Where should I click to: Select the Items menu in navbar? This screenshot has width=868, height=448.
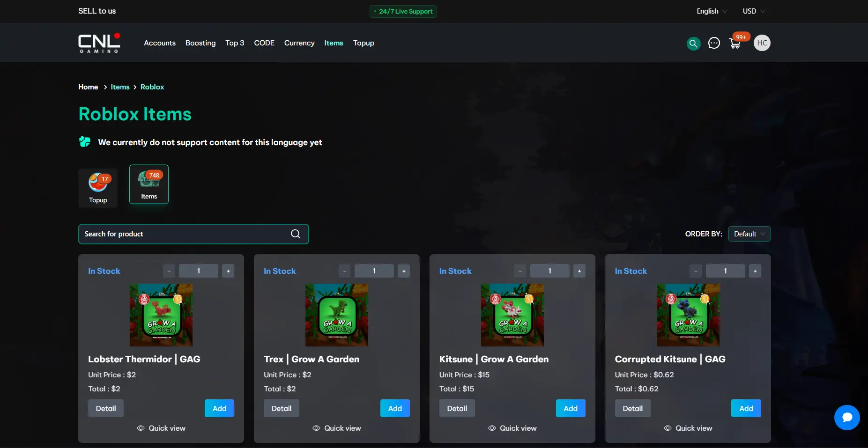click(x=334, y=43)
